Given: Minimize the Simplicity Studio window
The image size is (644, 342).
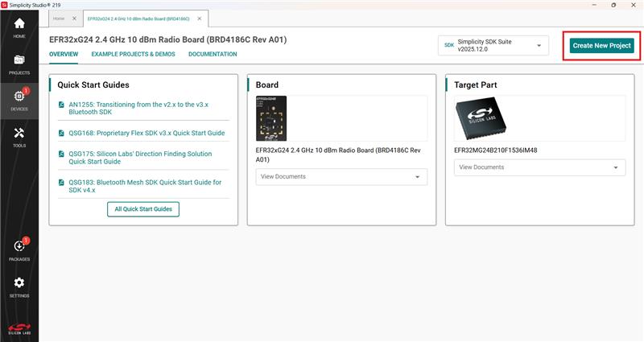Looking at the screenshot, I should 594,5.
